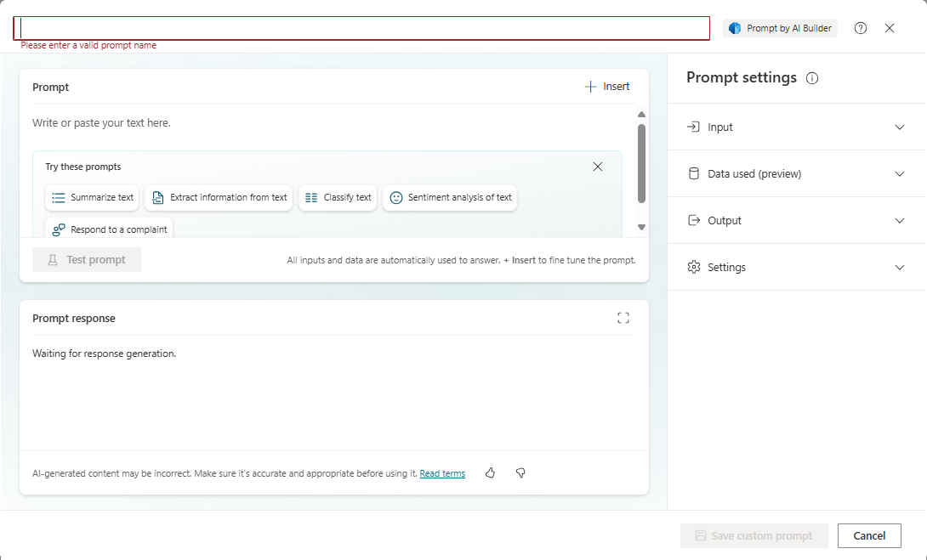Expand the Input settings section
Image resolution: width=927 pixels, height=560 pixels.
pyautogui.click(x=796, y=127)
